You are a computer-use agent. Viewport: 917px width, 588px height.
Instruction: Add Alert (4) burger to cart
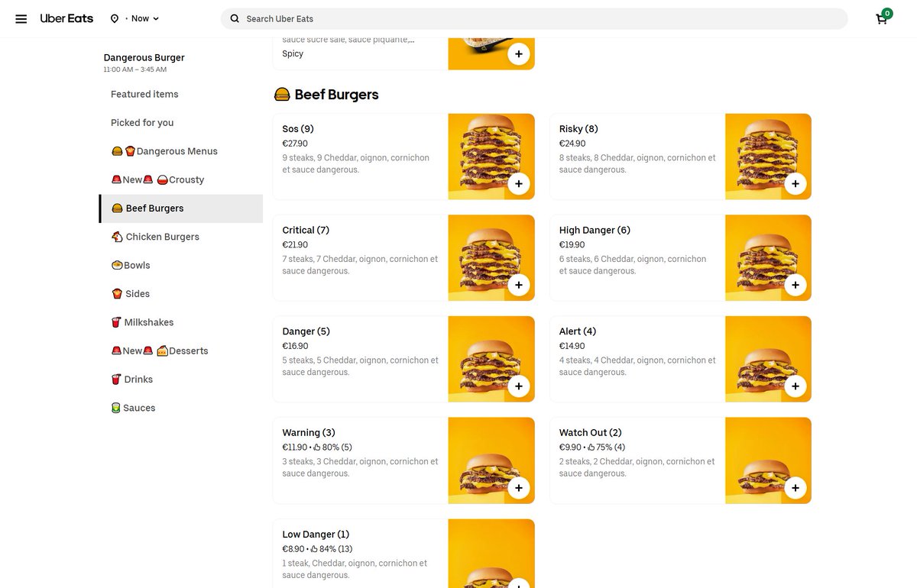[x=795, y=386]
